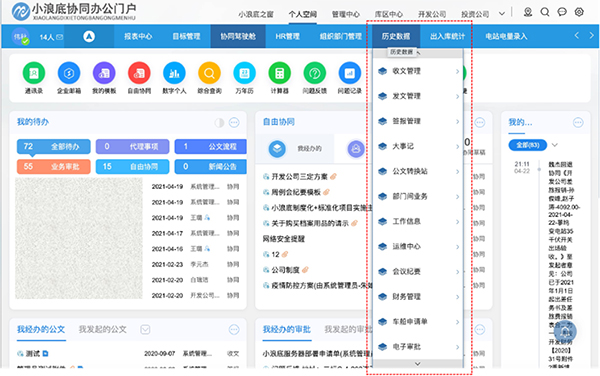Select the 会议纪要 menu item
Screen dimensions: 600x376
418,272
